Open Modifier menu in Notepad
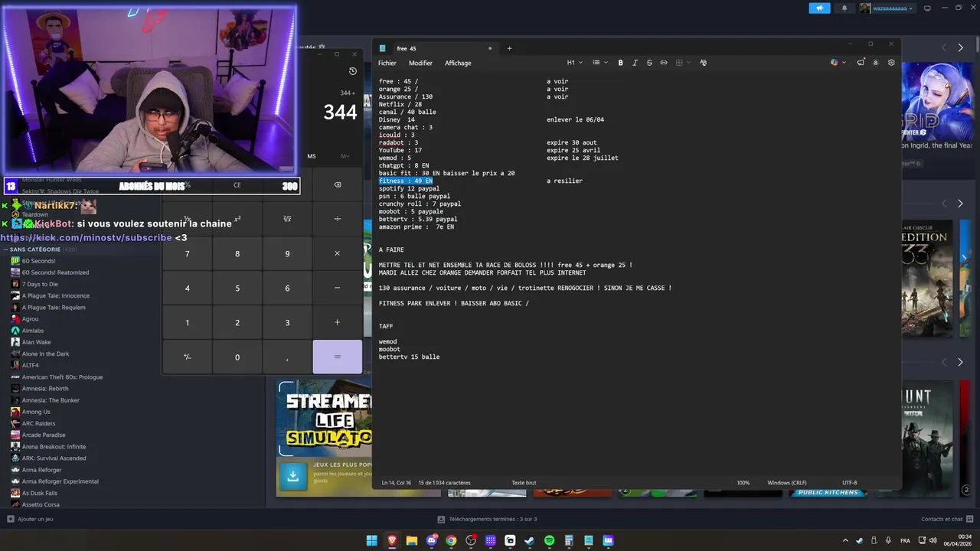 [420, 63]
